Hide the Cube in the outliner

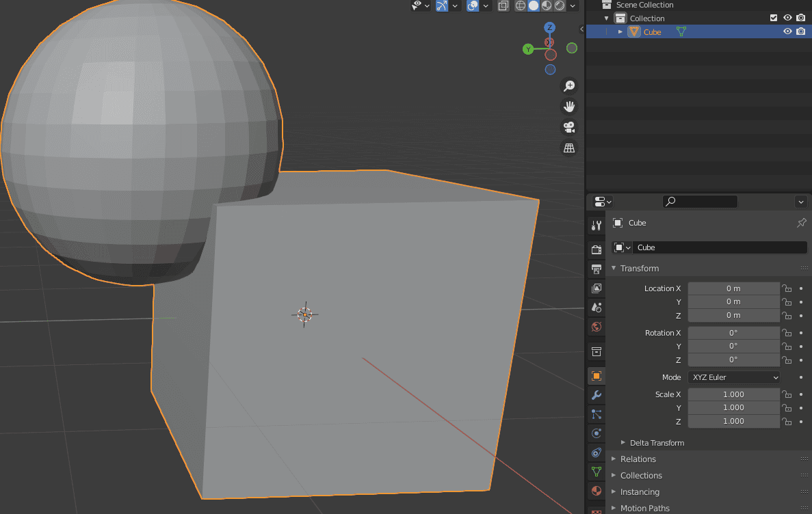(x=787, y=31)
